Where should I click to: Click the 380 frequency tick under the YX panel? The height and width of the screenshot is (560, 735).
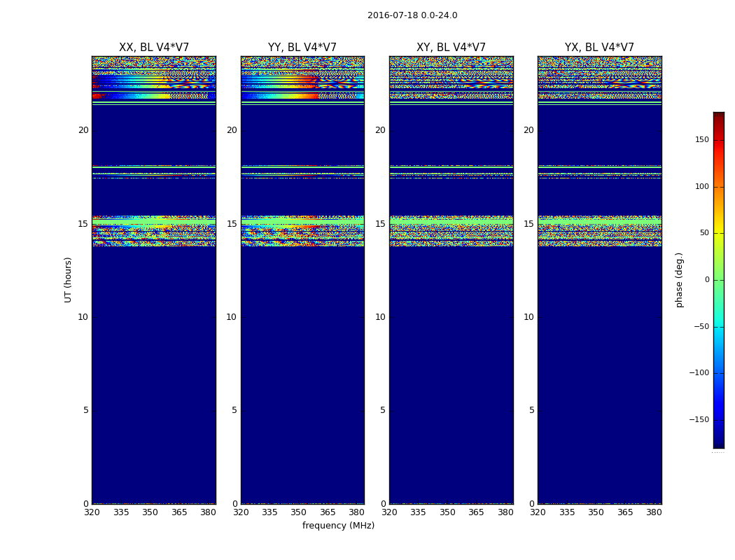coord(654,512)
